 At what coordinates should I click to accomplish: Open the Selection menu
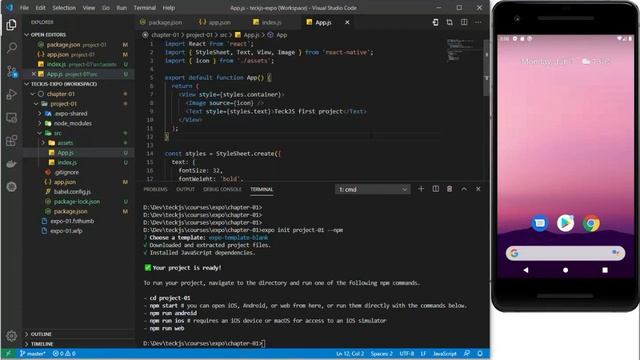64,8
